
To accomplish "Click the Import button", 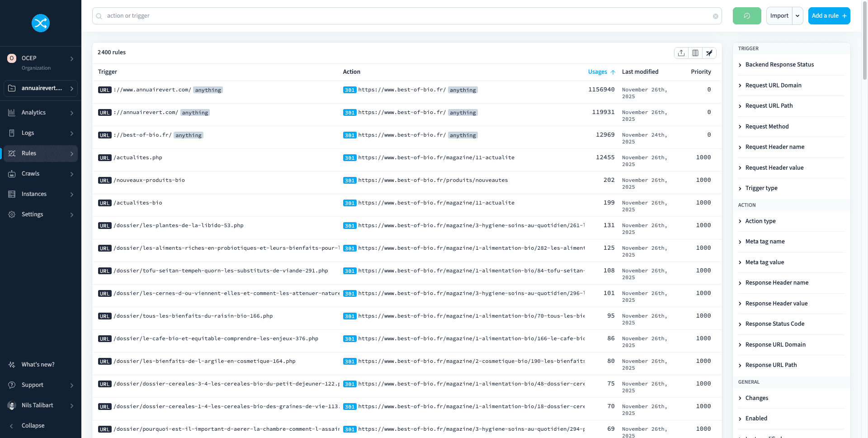I will tap(779, 16).
